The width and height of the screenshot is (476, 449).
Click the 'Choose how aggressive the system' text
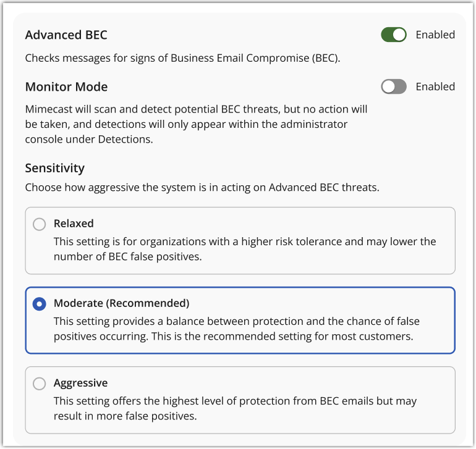pyautogui.click(x=202, y=187)
